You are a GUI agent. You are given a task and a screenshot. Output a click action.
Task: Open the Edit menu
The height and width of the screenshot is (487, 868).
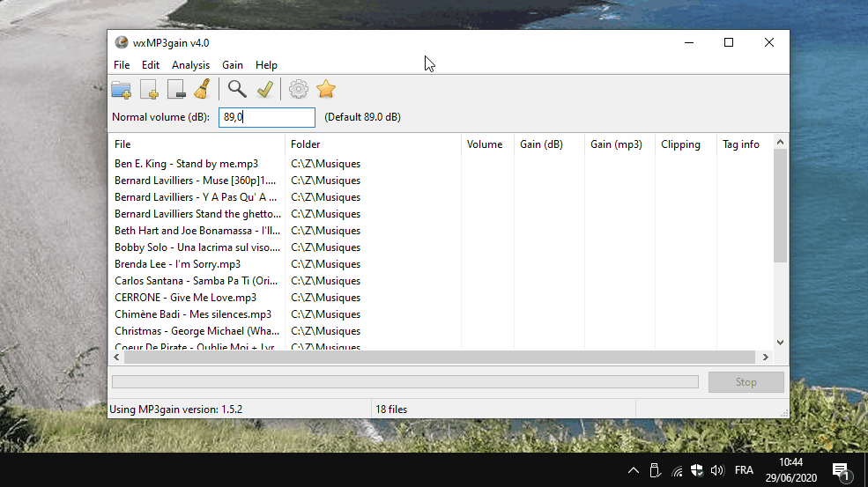click(151, 65)
